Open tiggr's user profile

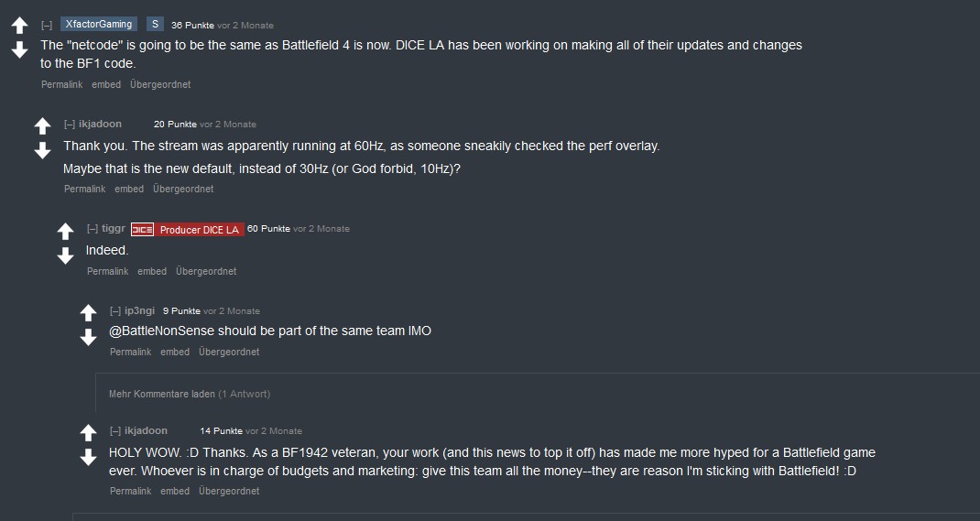[114, 229]
